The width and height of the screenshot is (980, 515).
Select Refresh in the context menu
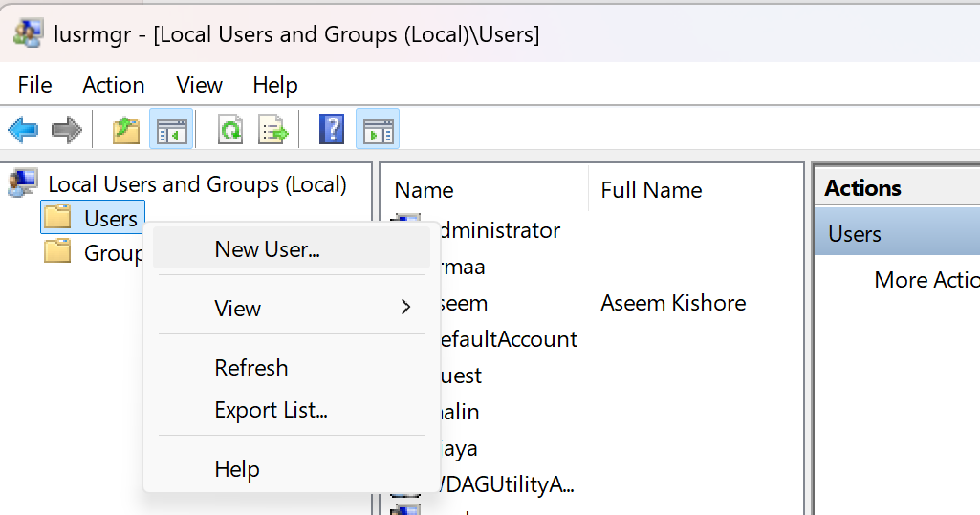point(250,368)
